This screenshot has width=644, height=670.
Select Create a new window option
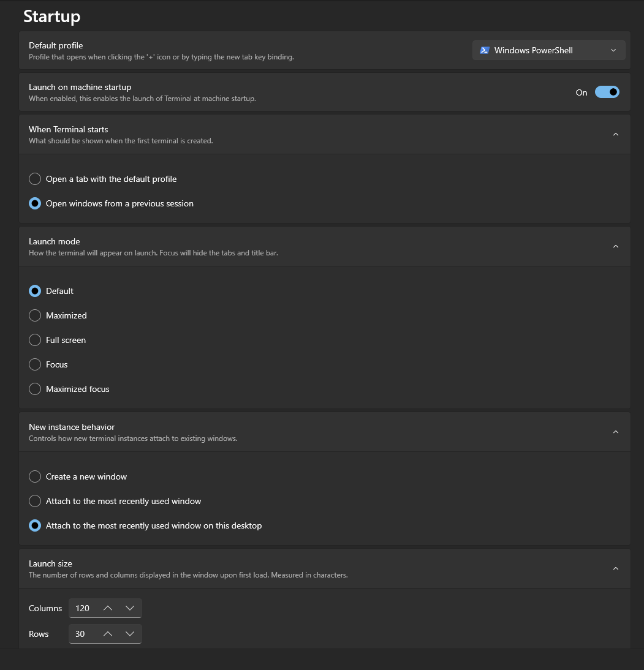point(35,476)
